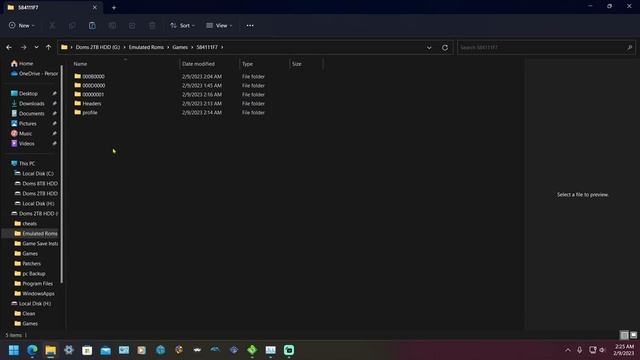Click Doms 2TB HDD (G:) breadcrumb
640x360 pixels.
[98, 47]
